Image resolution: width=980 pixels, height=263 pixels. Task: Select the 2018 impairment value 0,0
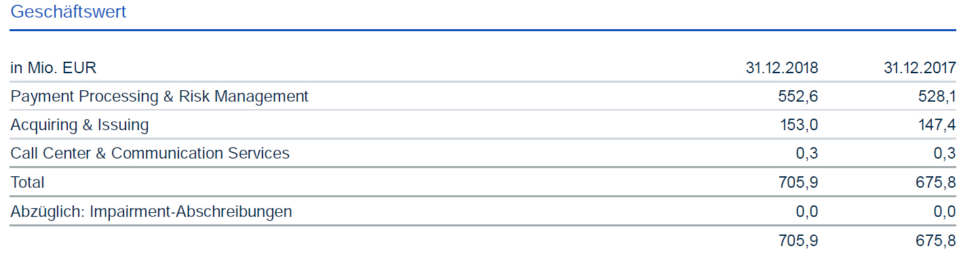pyautogui.click(x=807, y=211)
